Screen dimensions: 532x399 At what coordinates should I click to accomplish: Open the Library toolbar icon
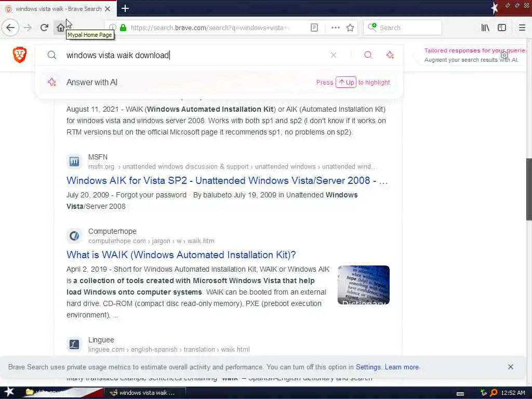pos(485,28)
